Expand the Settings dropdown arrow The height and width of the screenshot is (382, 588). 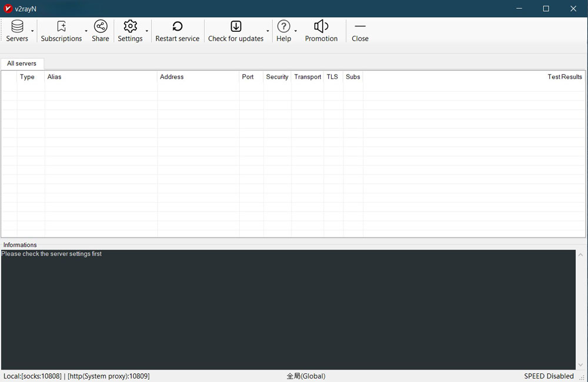point(147,31)
